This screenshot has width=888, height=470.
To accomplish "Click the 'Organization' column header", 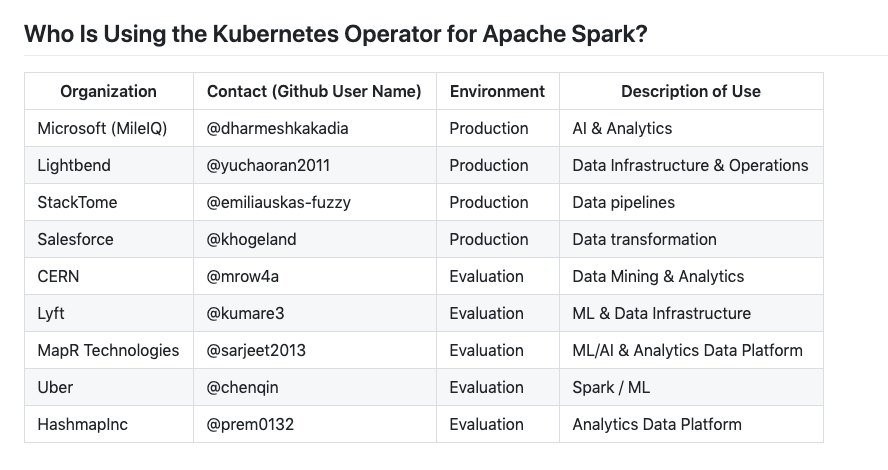I will pos(109,91).
